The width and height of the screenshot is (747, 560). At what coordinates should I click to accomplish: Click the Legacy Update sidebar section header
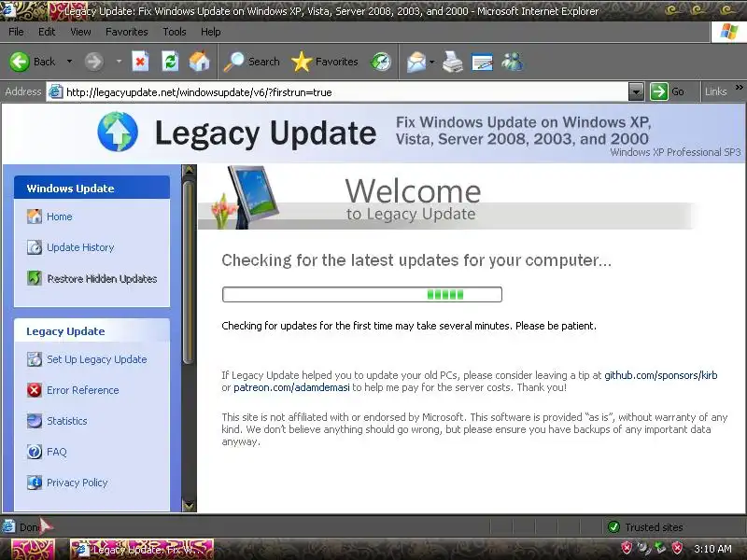click(x=92, y=331)
